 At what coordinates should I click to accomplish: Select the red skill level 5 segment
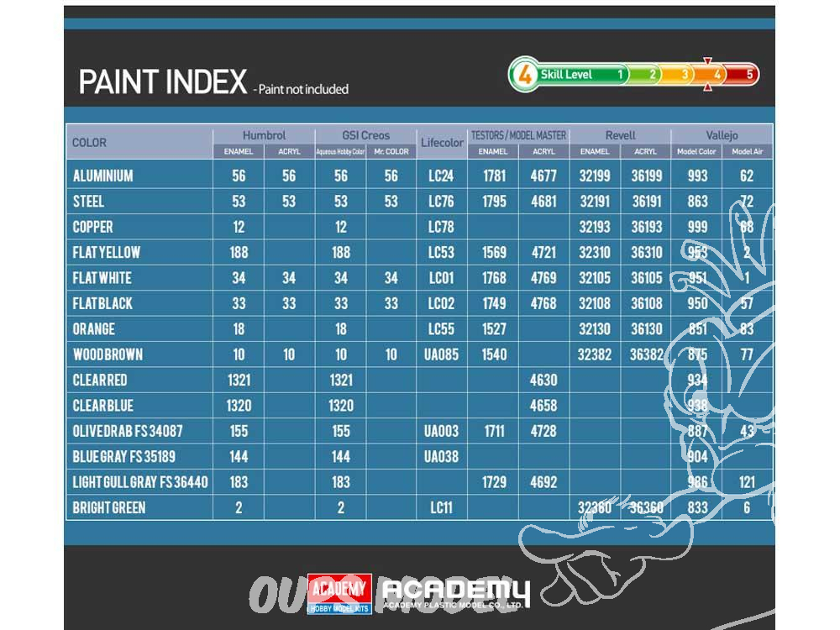point(744,75)
